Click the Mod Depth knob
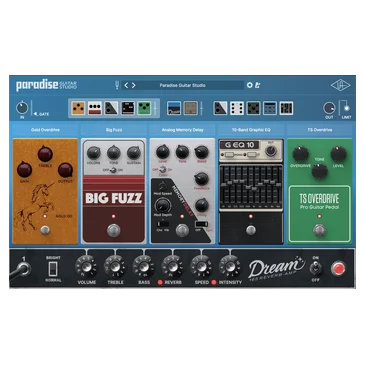This screenshot has height=365, width=365. coord(163,205)
